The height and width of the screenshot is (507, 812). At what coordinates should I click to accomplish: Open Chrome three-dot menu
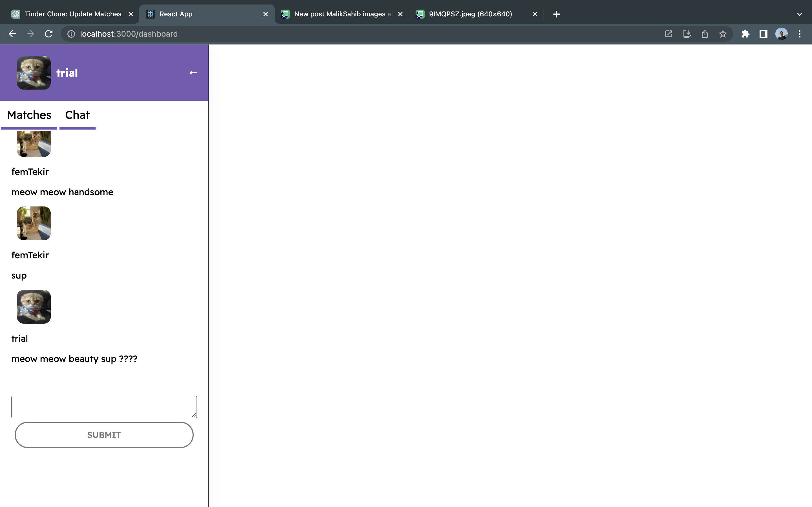click(800, 34)
